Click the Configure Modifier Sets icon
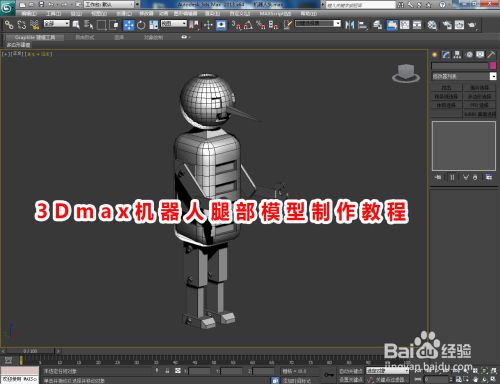500x384 pixels. coord(489,177)
